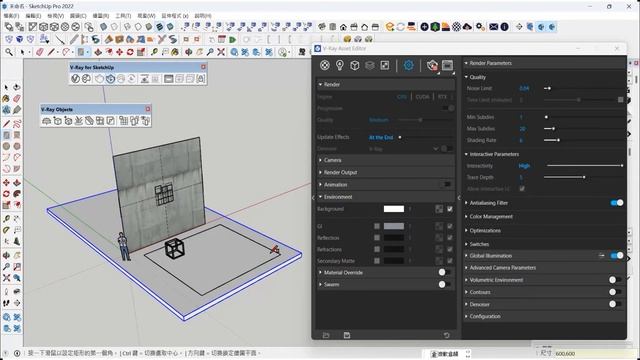Select the red Move tool in top toolbar

point(119,52)
